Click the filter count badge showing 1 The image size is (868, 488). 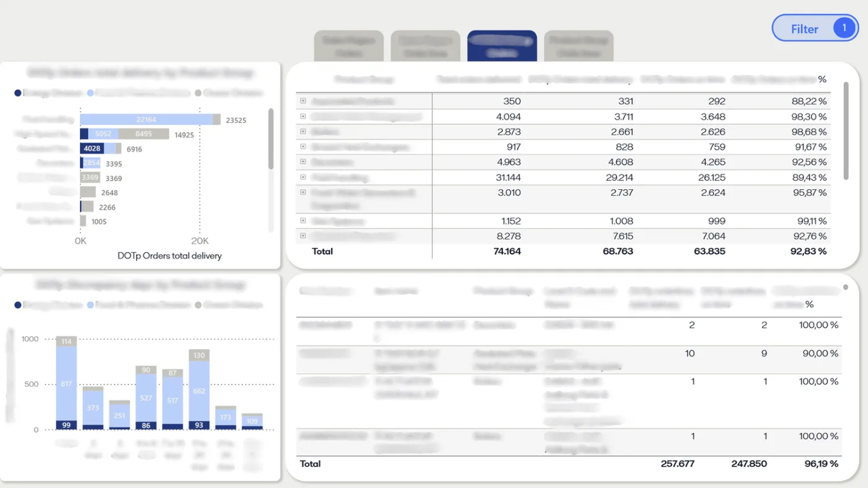point(844,29)
